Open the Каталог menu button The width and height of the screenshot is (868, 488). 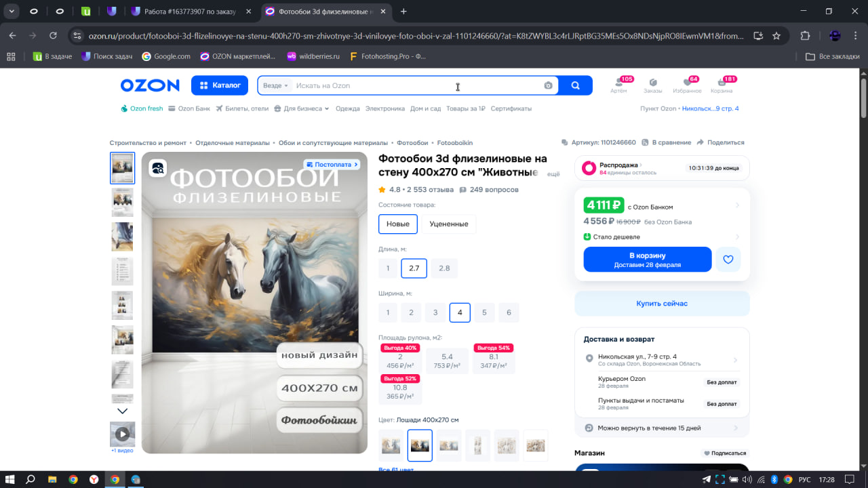(x=220, y=85)
